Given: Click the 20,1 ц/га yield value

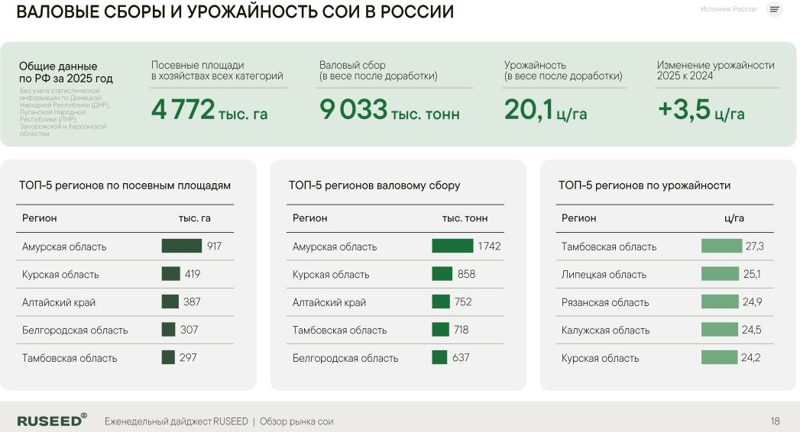Looking at the screenshot, I should (x=545, y=110).
